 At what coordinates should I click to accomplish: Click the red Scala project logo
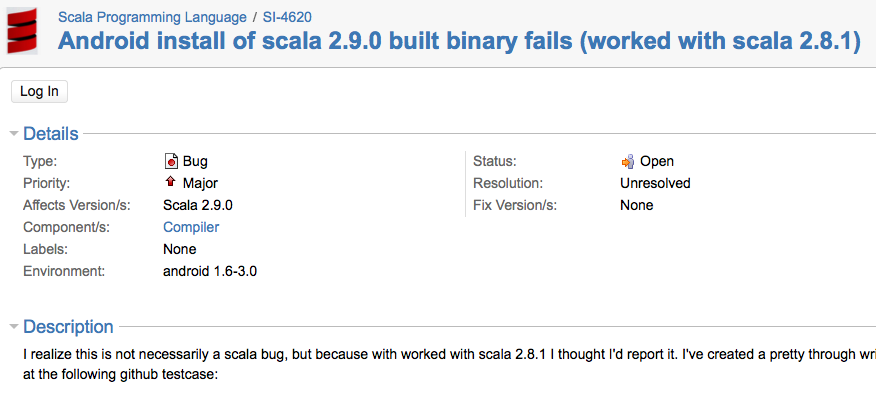(22, 31)
